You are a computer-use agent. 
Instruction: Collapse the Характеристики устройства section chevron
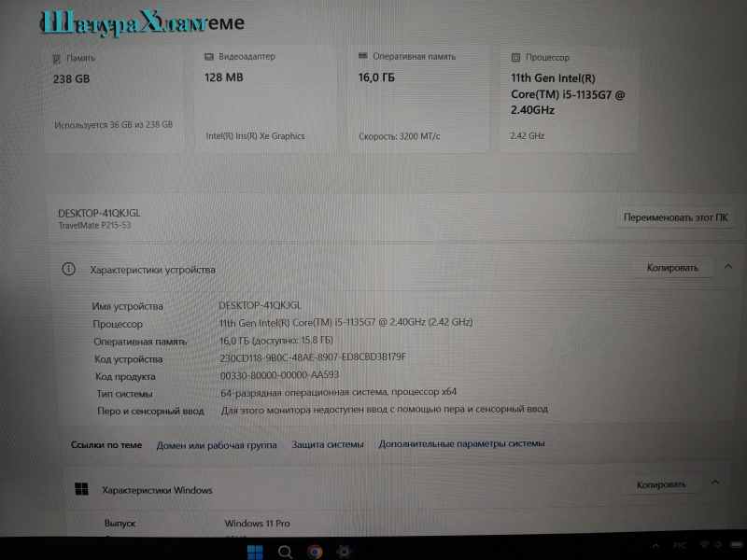coord(728,267)
